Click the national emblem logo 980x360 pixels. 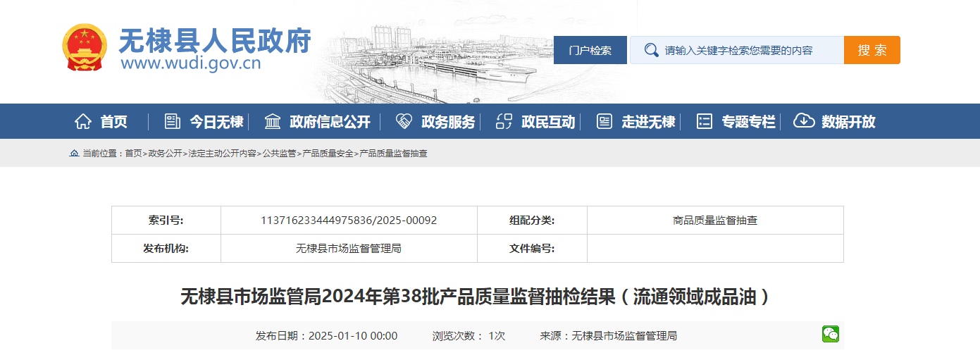85,48
